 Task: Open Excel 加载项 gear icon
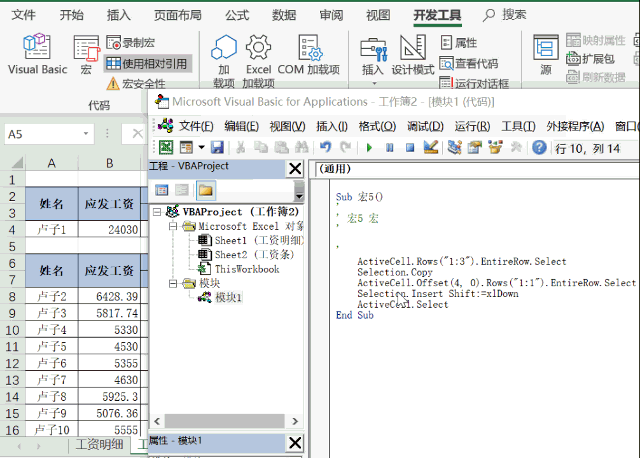tap(258, 61)
